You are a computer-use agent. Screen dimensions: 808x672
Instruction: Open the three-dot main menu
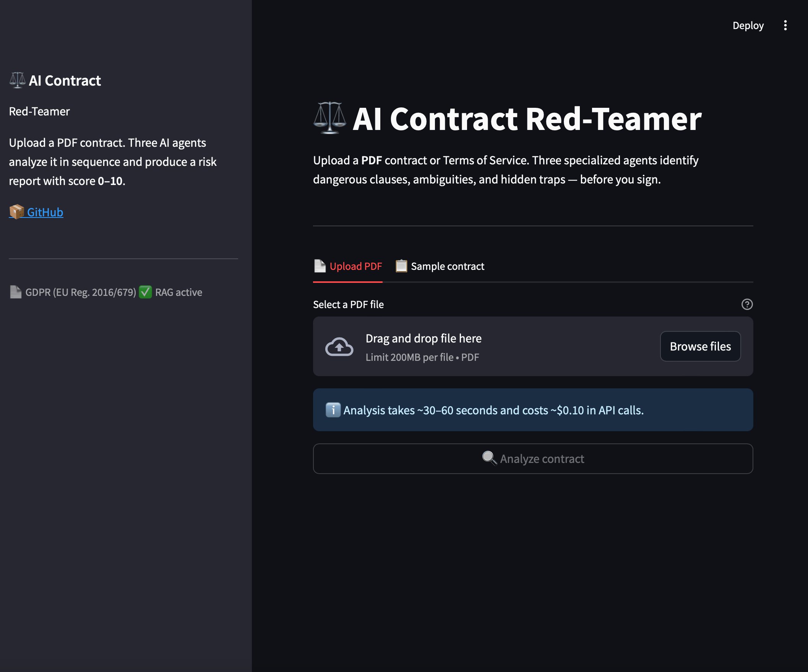coord(785,25)
